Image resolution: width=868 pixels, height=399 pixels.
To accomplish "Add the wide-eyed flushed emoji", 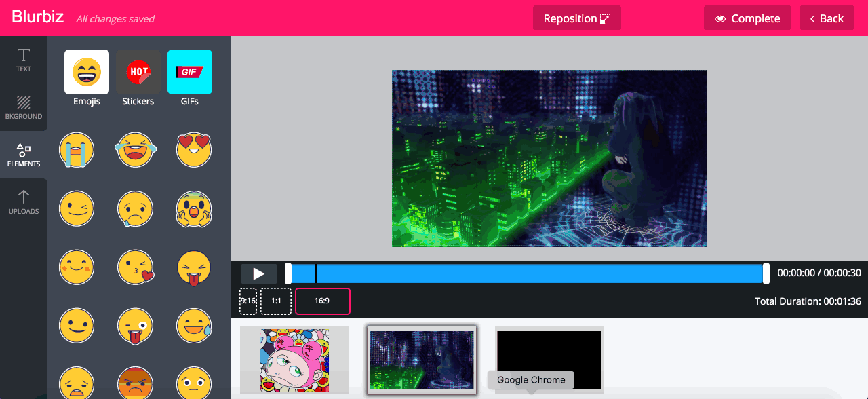I will point(194,382).
